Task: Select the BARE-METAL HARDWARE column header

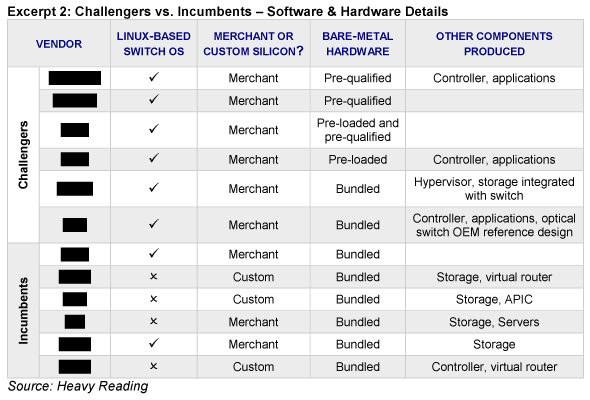Action: pyautogui.click(x=357, y=44)
